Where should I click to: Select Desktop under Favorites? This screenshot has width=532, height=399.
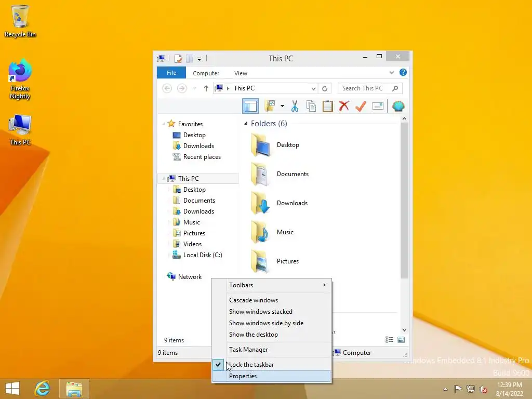pos(194,135)
